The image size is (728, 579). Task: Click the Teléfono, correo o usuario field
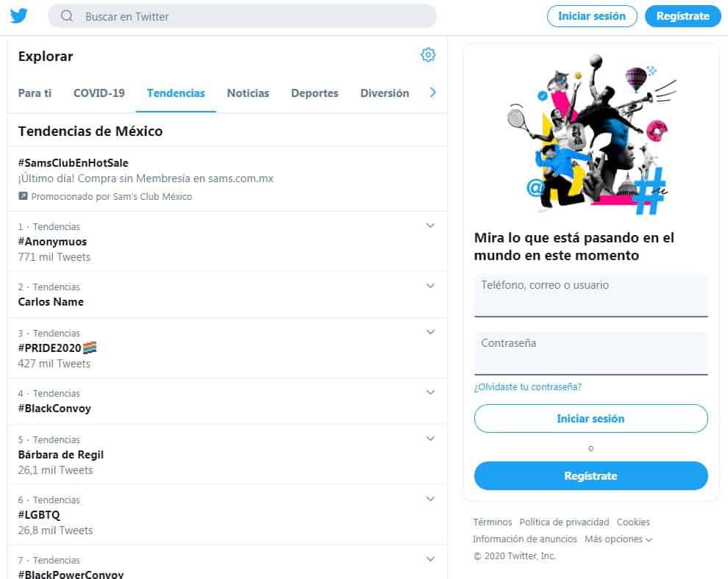pyautogui.click(x=590, y=295)
